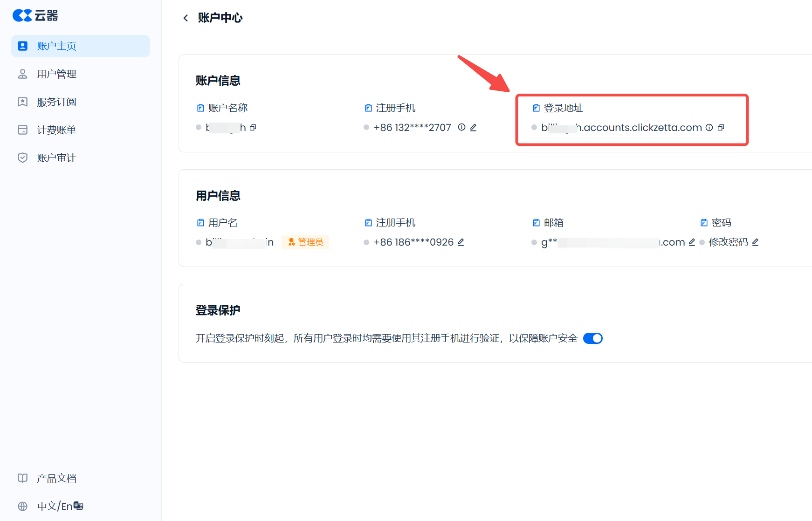812x521 pixels.
Task: Open 用户管理 in the sidebar
Action: [x=56, y=74]
